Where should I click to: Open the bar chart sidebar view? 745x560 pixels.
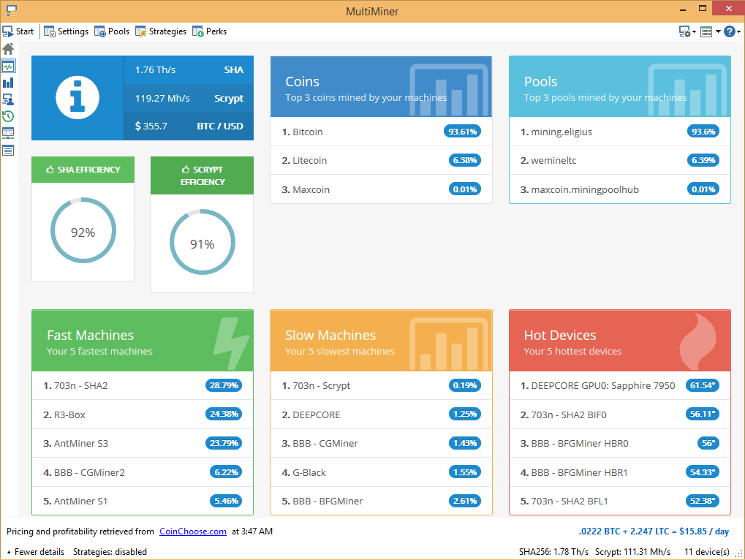(x=8, y=83)
